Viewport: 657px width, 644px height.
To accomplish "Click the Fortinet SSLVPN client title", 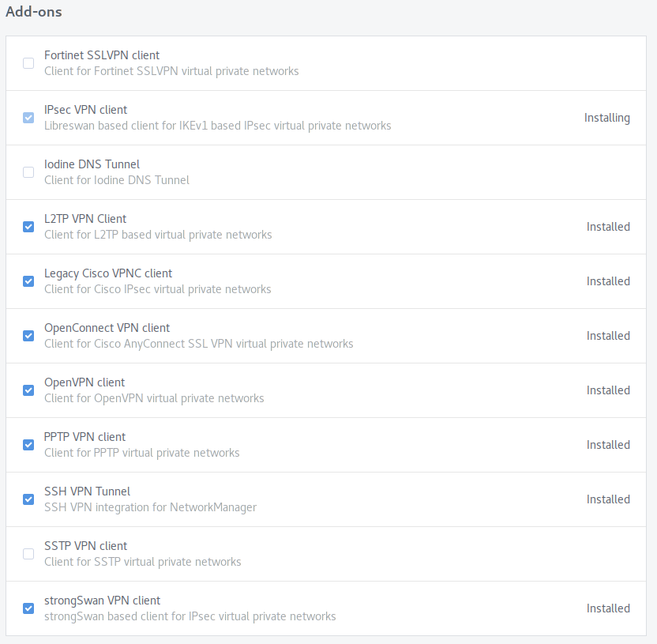I will tap(102, 55).
